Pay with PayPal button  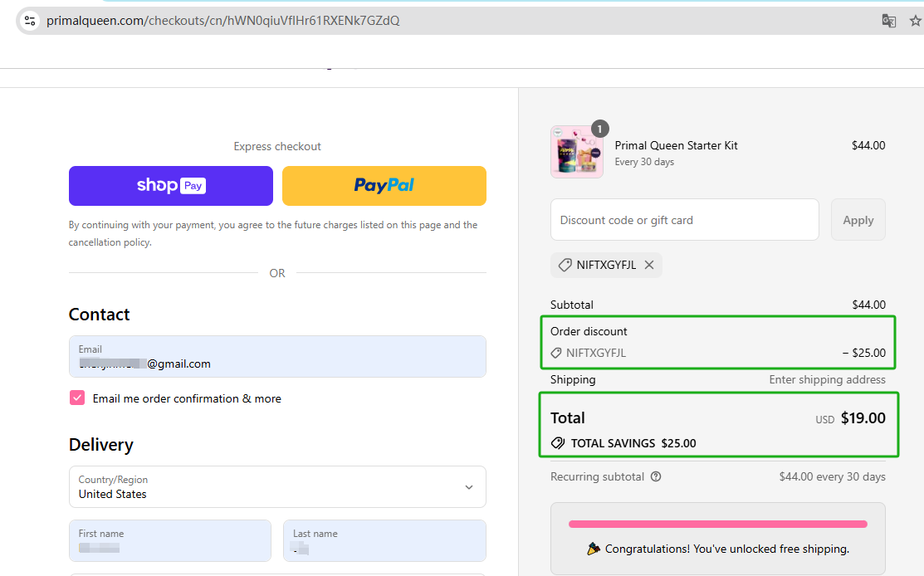[x=384, y=186]
